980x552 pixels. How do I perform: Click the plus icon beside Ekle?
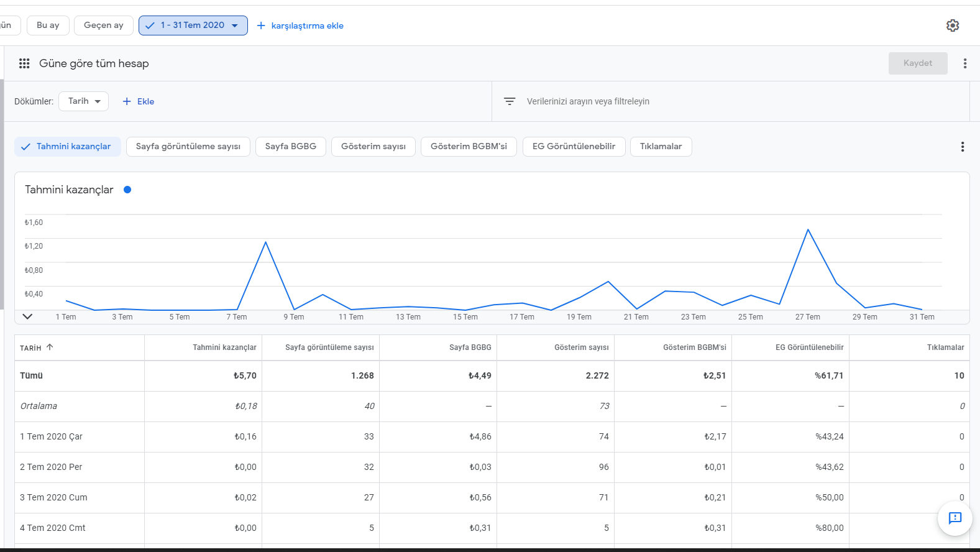coord(127,101)
